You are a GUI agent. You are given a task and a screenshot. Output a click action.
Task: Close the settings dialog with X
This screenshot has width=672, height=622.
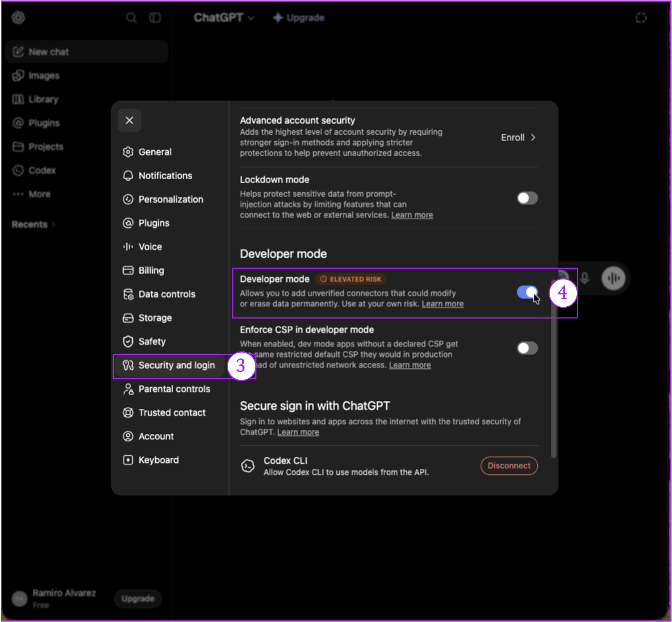tap(129, 120)
